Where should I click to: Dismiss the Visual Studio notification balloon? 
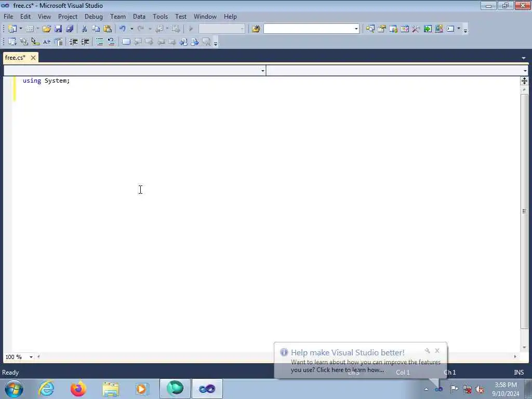coord(437,351)
